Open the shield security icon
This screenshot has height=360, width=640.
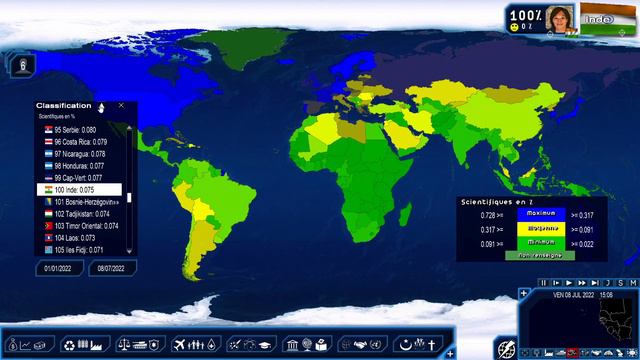pyautogui.click(x=154, y=345)
